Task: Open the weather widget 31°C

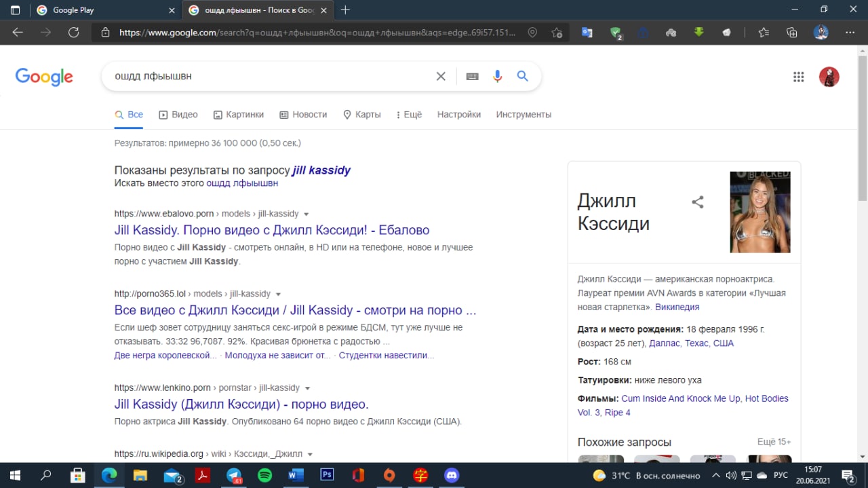Action: (646, 475)
